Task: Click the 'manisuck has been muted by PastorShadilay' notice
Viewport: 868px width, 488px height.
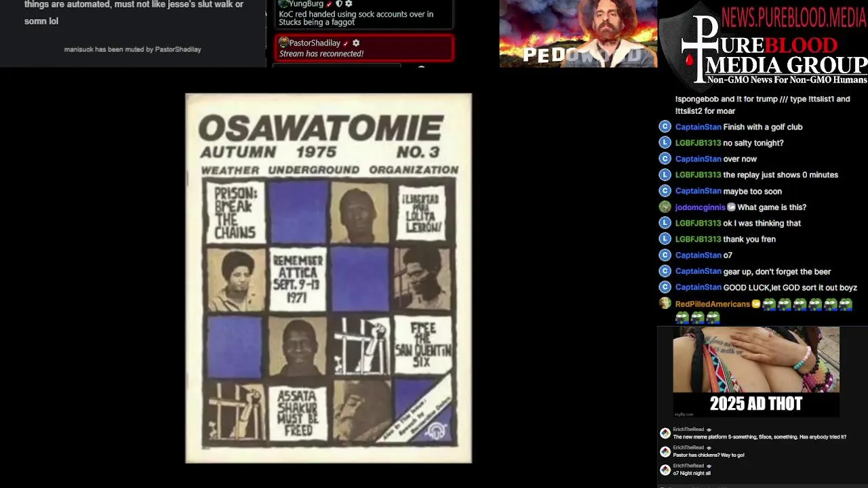Action: (132, 49)
